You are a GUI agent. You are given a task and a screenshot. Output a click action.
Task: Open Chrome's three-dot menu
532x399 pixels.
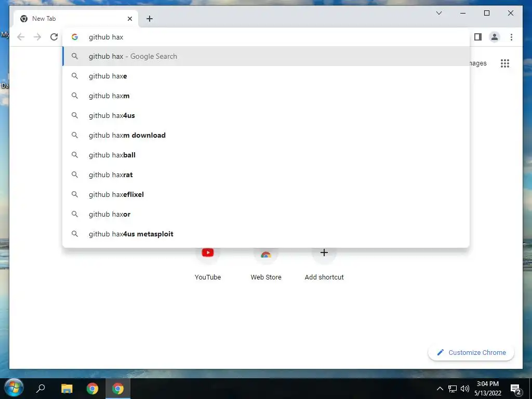pos(511,37)
